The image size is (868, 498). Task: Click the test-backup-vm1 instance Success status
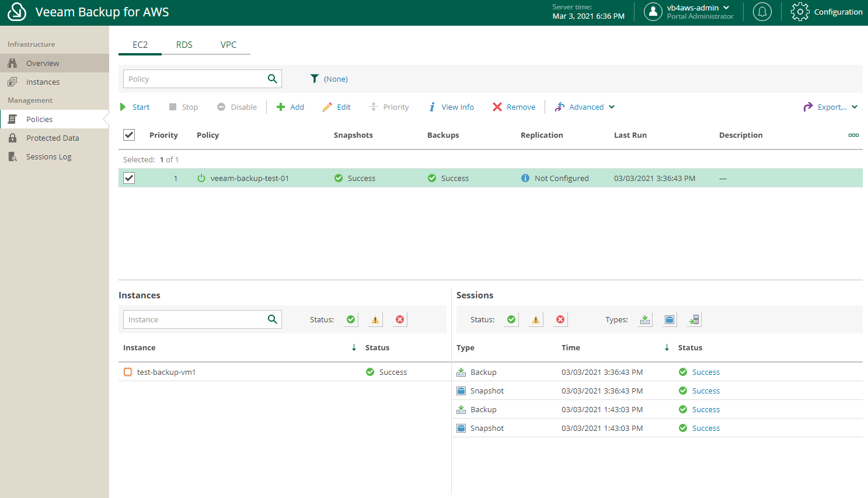coord(386,372)
